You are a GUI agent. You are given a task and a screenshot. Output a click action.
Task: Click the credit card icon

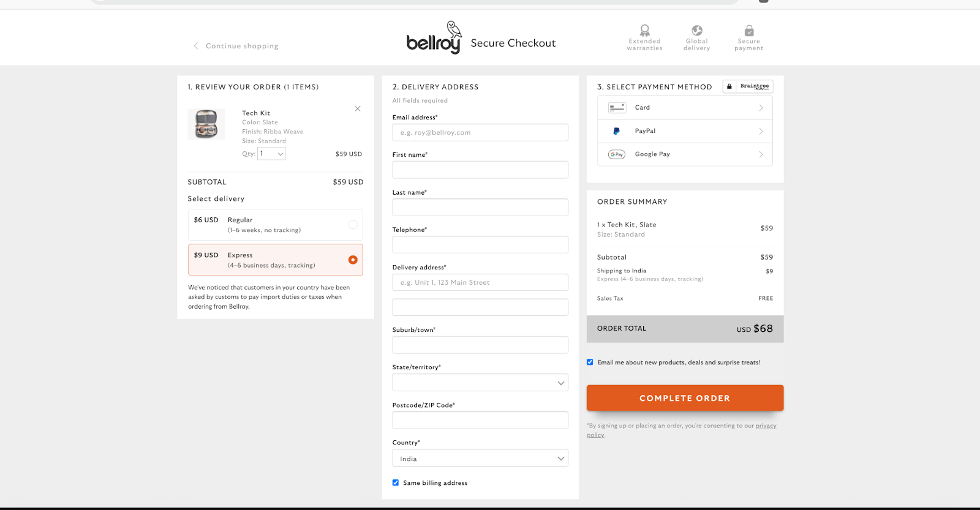(x=616, y=108)
